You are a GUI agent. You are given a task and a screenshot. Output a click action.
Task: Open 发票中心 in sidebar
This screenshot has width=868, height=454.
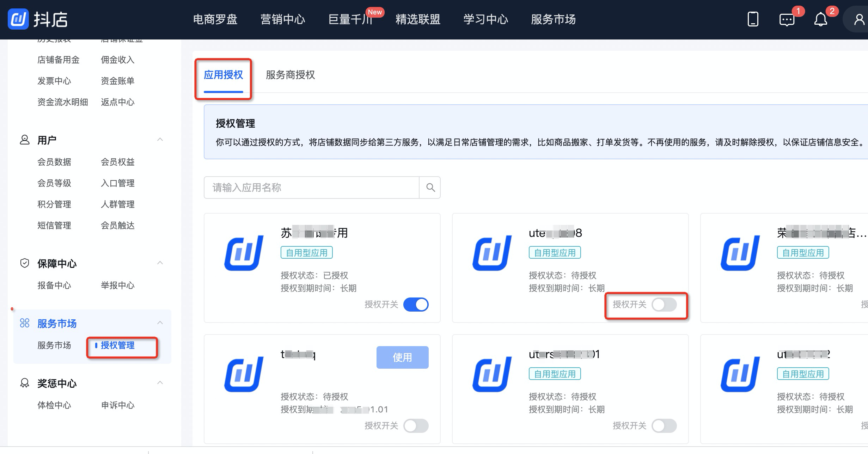(x=54, y=81)
